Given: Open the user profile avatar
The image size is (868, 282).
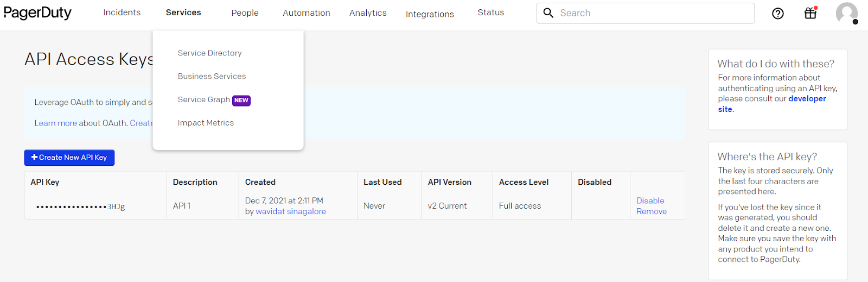Looking at the screenshot, I should point(846,13).
